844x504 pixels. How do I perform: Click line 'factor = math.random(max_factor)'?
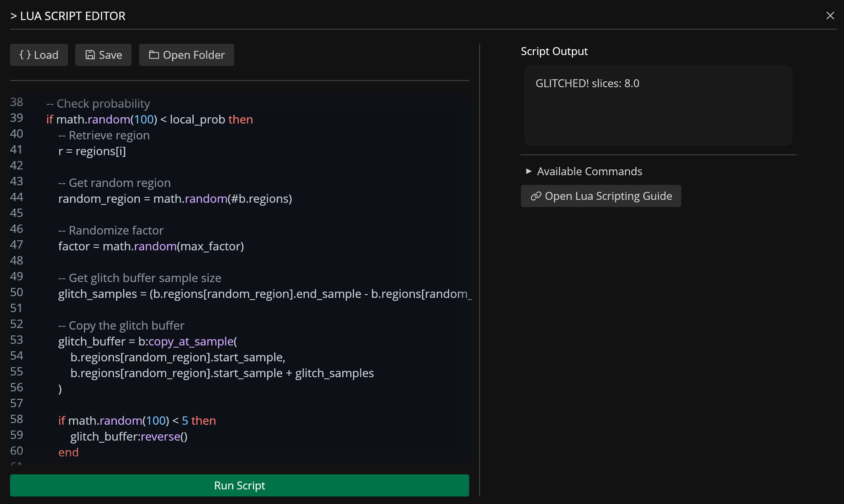click(151, 246)
